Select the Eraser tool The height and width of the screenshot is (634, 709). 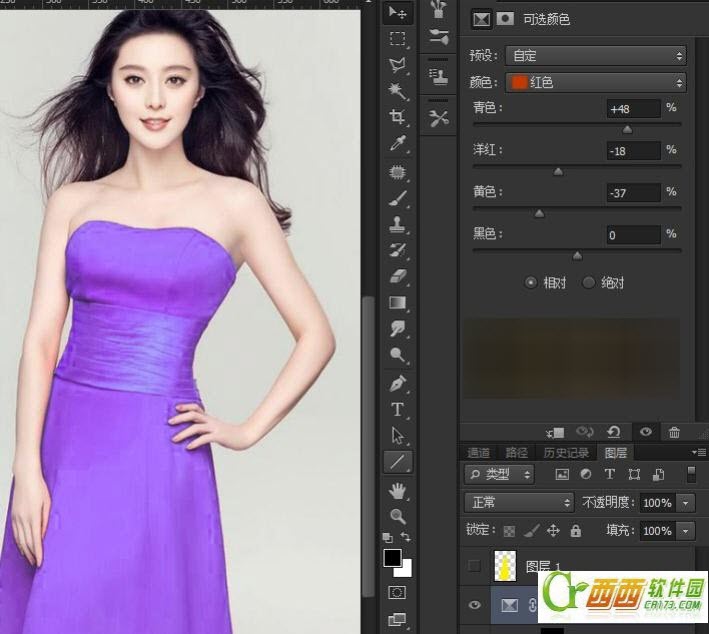click(x=398, y=275)
